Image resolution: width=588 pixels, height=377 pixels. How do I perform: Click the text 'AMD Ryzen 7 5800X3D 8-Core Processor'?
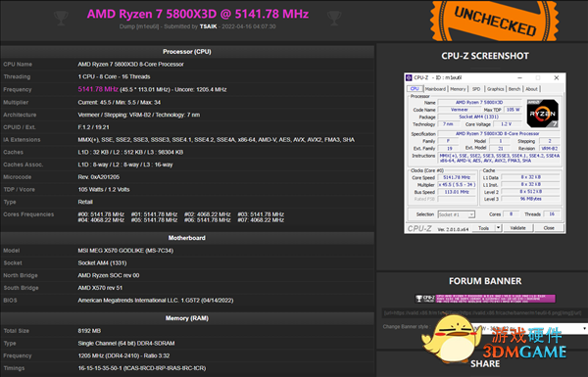click(131, 65)
